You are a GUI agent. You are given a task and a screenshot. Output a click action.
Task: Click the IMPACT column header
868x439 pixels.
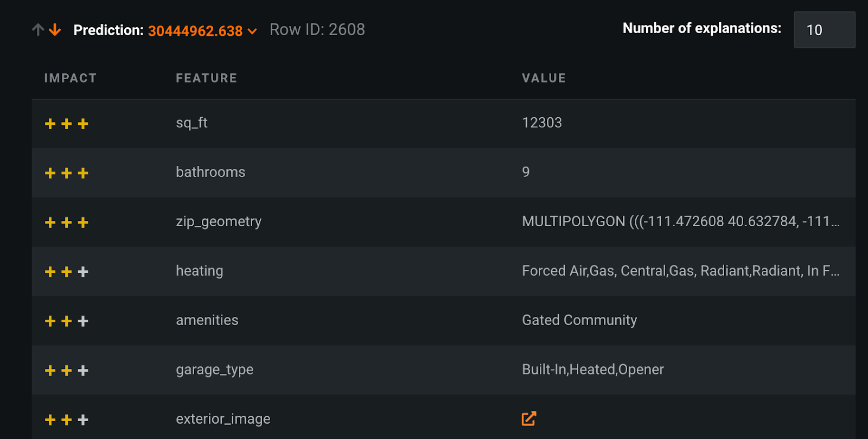pyautogui.click(x=71, y=78)
